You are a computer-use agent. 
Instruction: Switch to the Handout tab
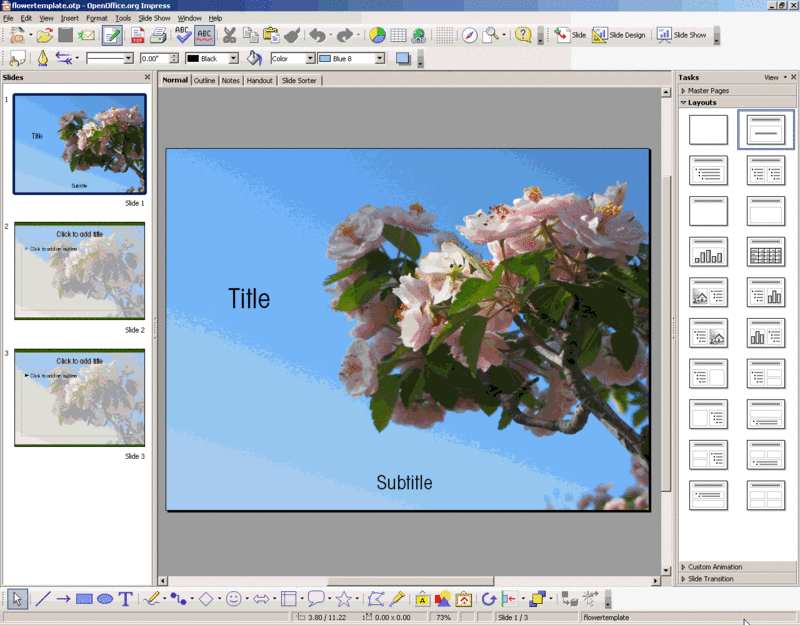[x=260, y=81]
